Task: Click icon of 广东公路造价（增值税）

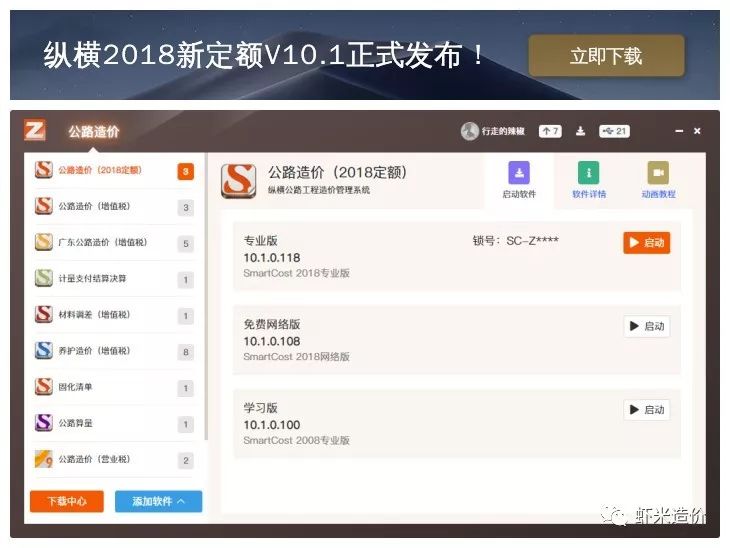Action: (x=44, y=242)
